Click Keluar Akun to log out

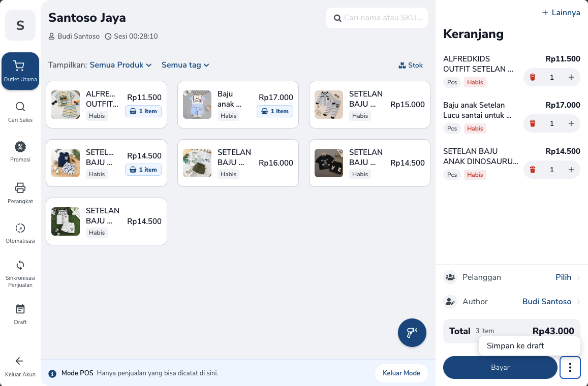point(20,367)
